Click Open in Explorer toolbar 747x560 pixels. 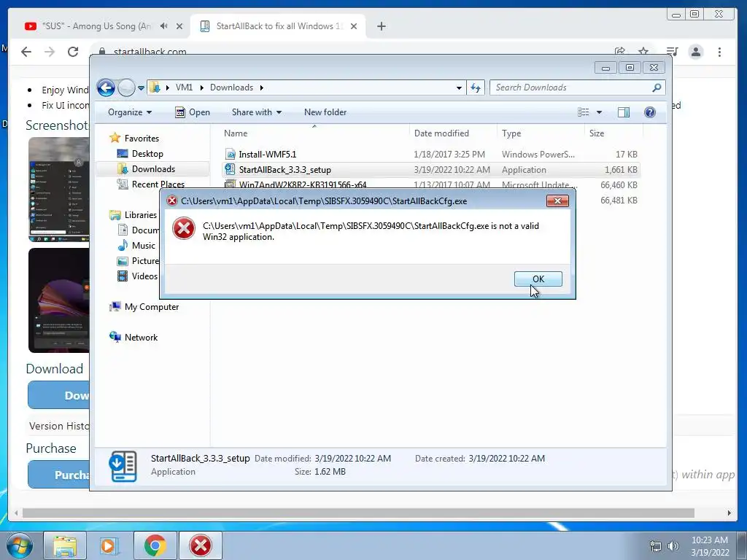(193, 112)
